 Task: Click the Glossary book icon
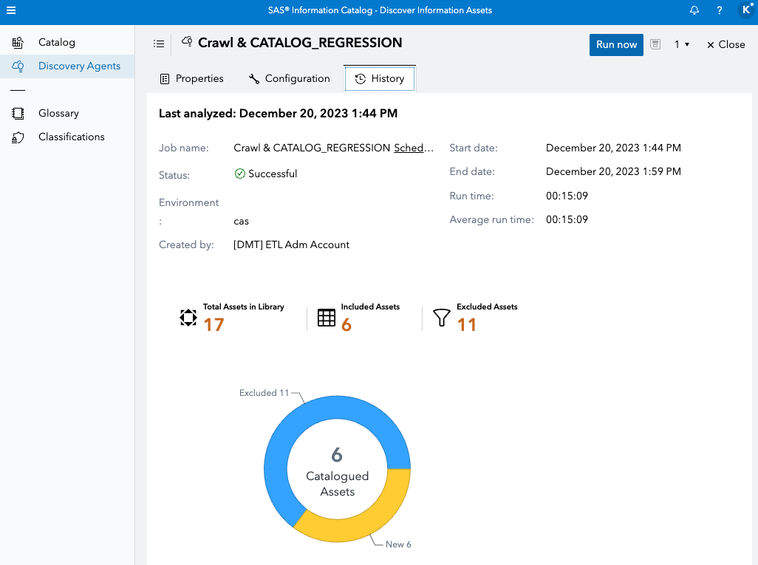pos(18,114)
